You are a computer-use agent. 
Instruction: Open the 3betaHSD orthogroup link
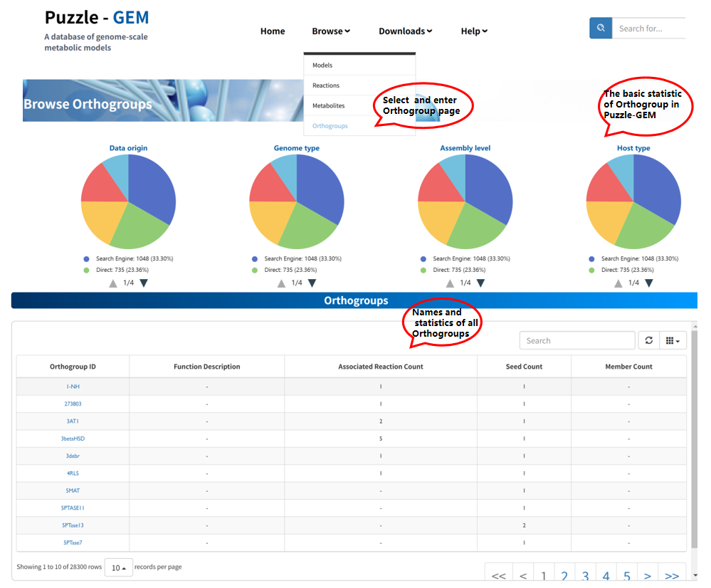point(73,439)
